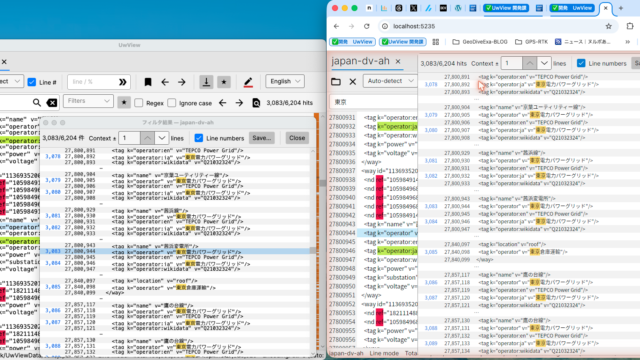Screen dimensions: 640x360
Task: Click the 3,083/6,204 hits count in UwView toolbar
Action: point(289,103)
